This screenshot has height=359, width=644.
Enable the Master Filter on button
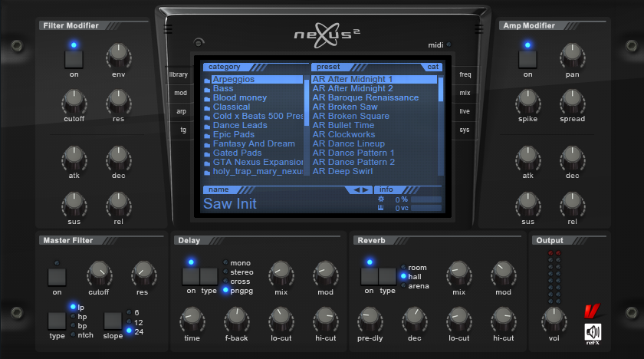(57, 275)
